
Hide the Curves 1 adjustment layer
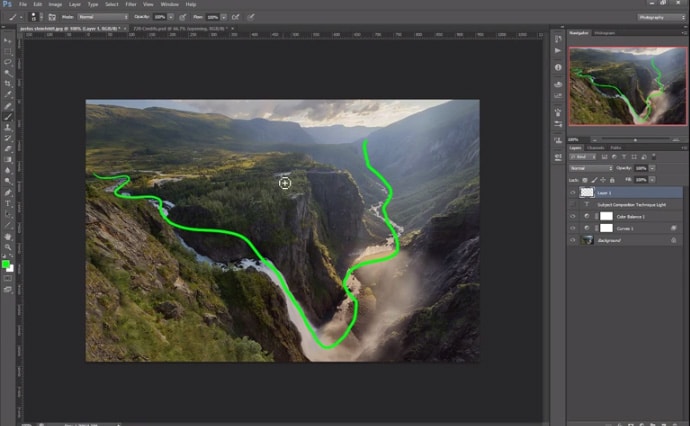click(572, 228)
